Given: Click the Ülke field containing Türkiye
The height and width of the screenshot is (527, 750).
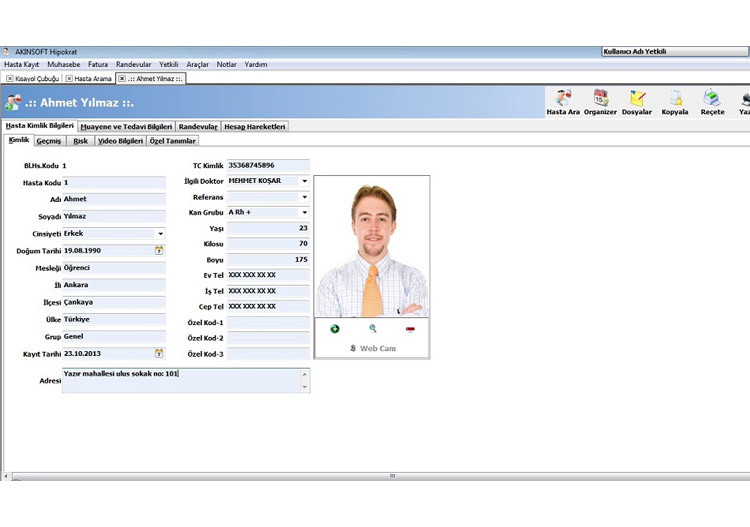Looking at the screenshot, I should click(x=114, y=319).
